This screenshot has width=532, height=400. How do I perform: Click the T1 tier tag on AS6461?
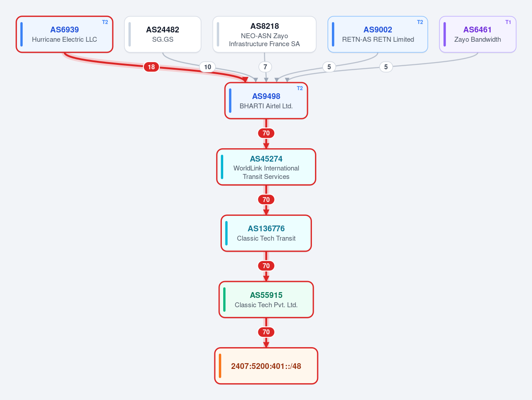click(508, 22)
